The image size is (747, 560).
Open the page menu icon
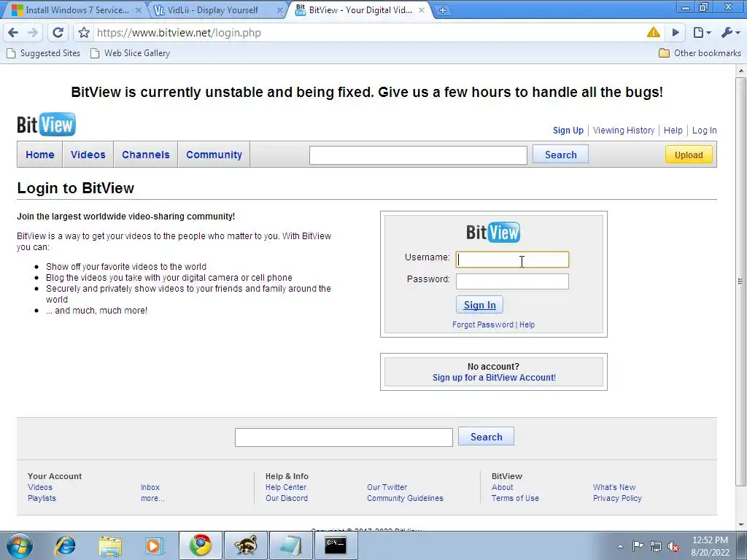coord(702,32)
